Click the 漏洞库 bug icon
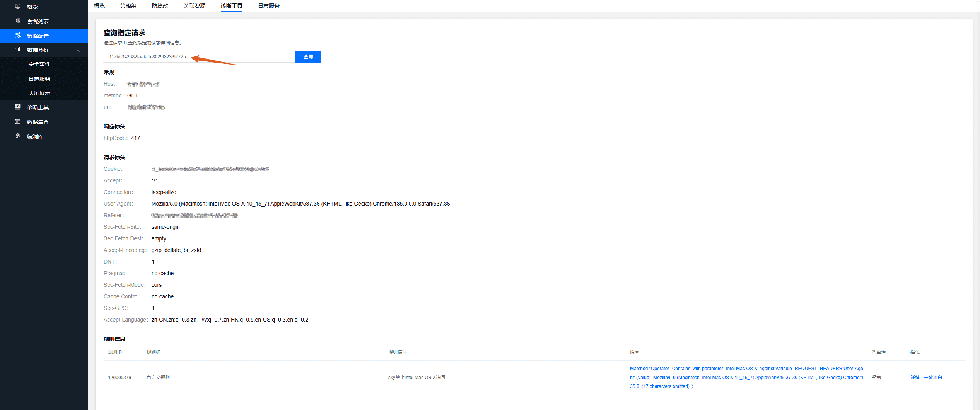 pyautogui.click(x=18, y=136)
